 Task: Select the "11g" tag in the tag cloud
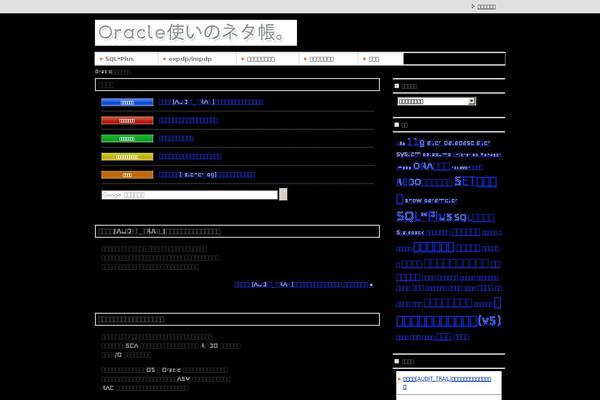[x=416, y=142]
